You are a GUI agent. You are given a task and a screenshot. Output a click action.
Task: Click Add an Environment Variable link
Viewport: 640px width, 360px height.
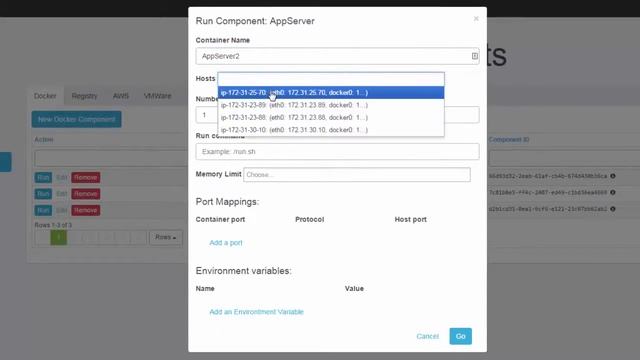(256, 312)
